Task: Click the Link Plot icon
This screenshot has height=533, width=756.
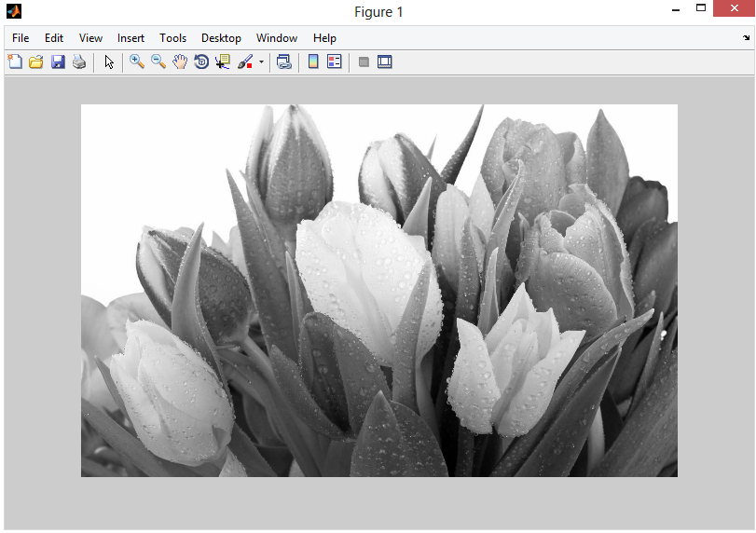Action: 284,61
